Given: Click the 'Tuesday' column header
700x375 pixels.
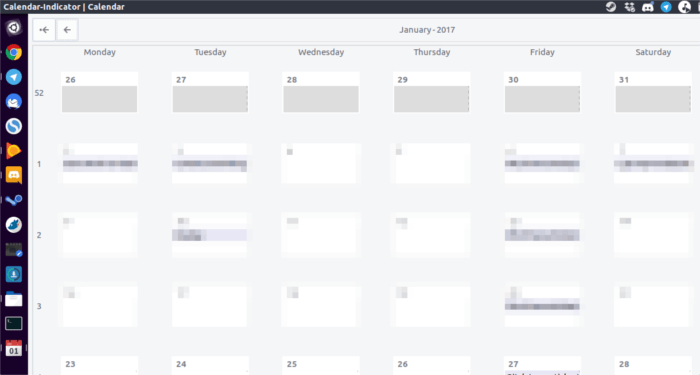Looking at the screenshot, I should coord(210,52).
